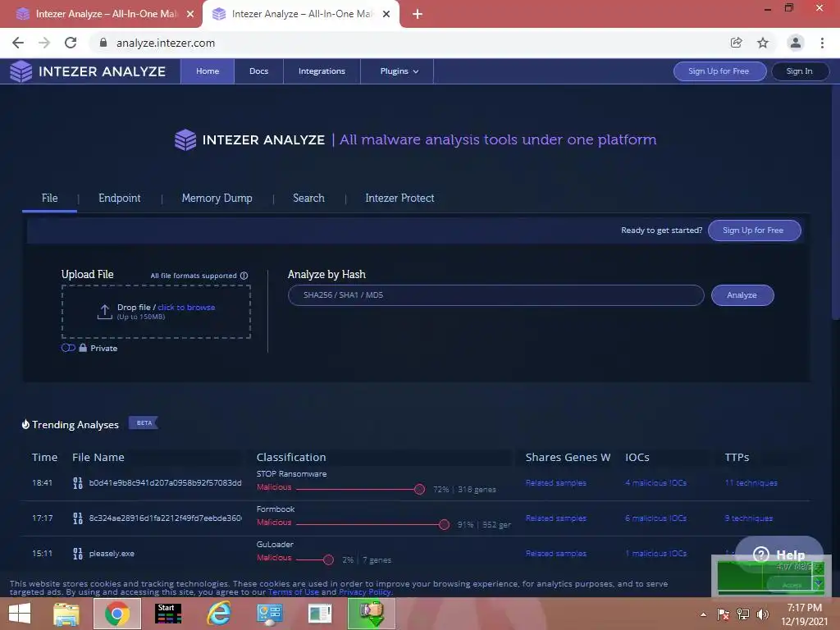Toggle the Private upload switch
840x630 pixels.
(68, 348)
